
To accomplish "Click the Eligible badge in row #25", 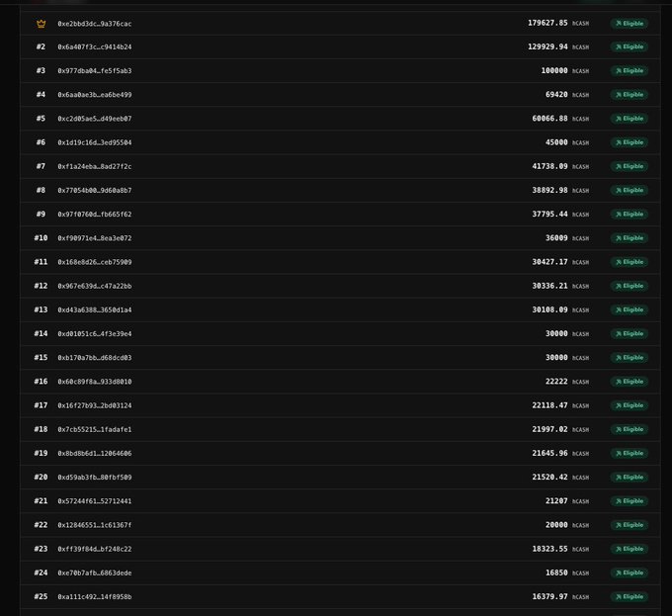I will [630, 596].
